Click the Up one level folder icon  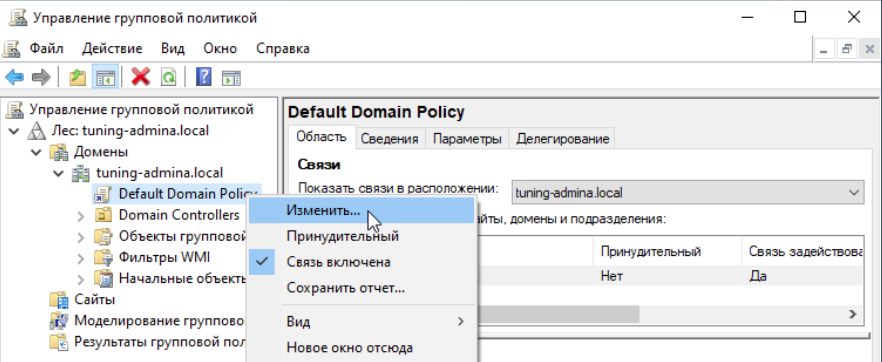pyautogui.click(x=77, y=77)
